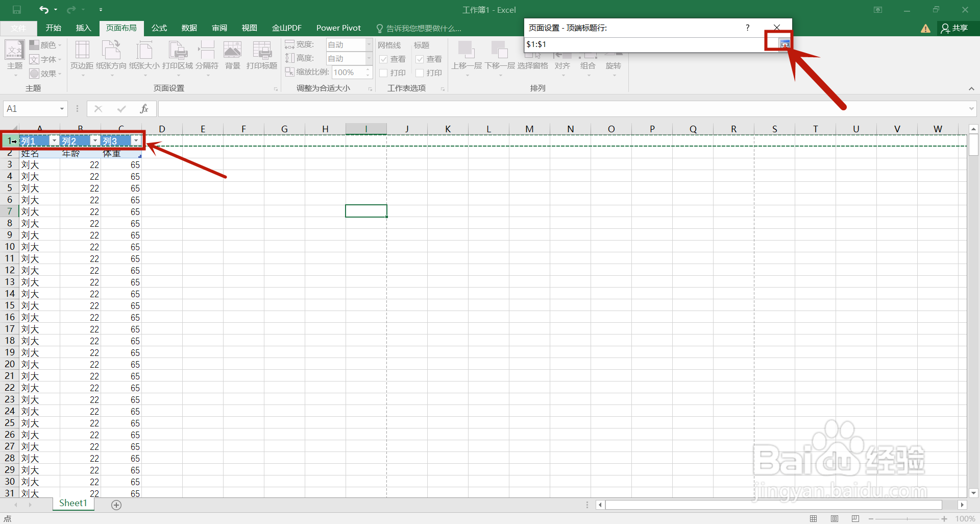The width and height of the screenshot is (980, 524).
Task: Expand the dialog via the range-selector button
Action: click(x=785, y=44)
